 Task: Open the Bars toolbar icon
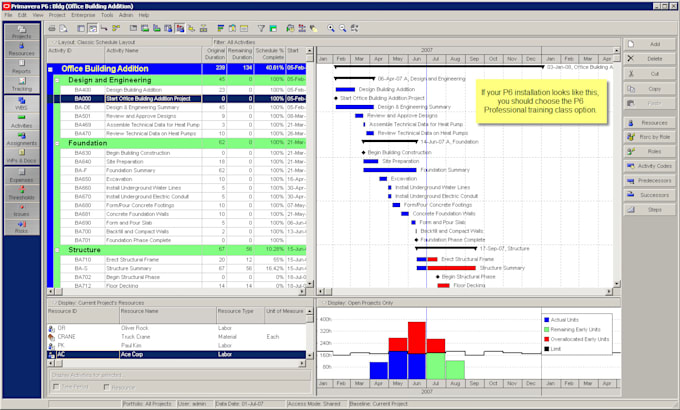220,29
